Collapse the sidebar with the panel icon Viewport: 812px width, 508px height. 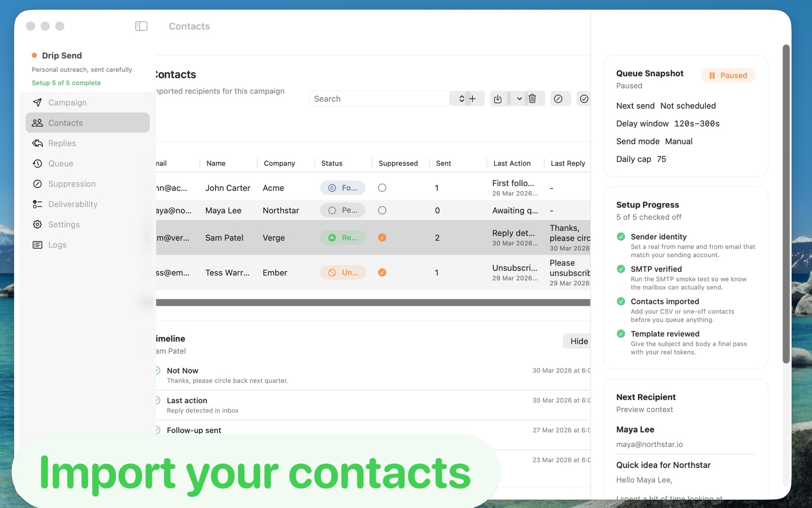coord(141,25)
